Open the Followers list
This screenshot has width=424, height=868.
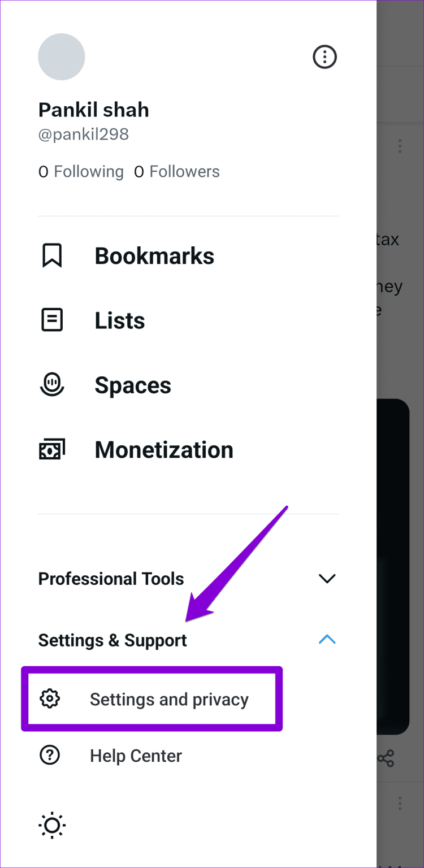point(177,171)
